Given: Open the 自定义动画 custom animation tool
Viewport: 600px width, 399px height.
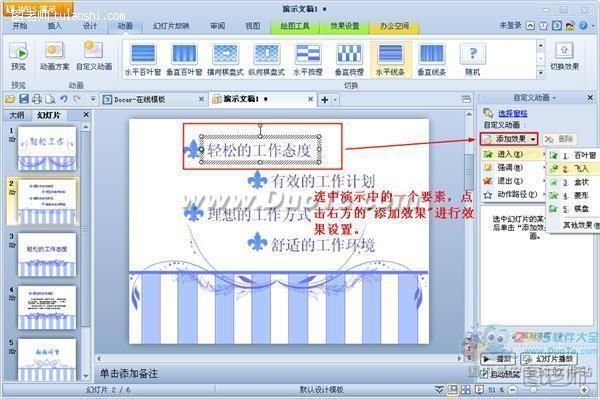Looking at the screenshot, I should tap(94, 56).
